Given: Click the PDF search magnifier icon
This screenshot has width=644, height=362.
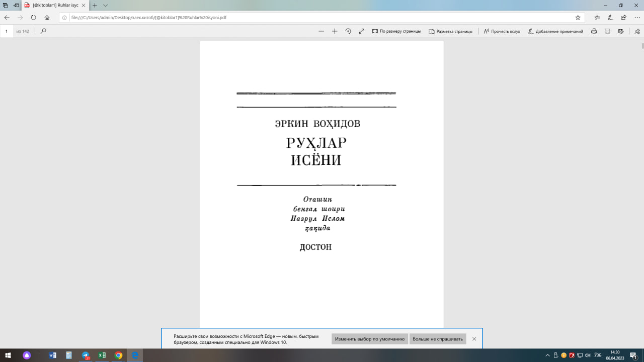Looking at the screenshot, I should (x=43, y=31).
